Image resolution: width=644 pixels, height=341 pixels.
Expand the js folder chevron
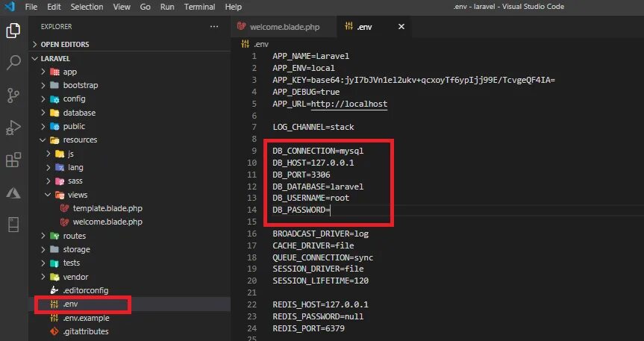(49, 154)
